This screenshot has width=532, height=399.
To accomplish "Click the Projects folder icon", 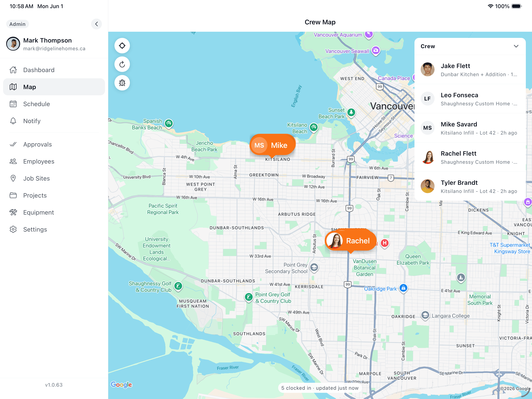I will pos(13,195).
